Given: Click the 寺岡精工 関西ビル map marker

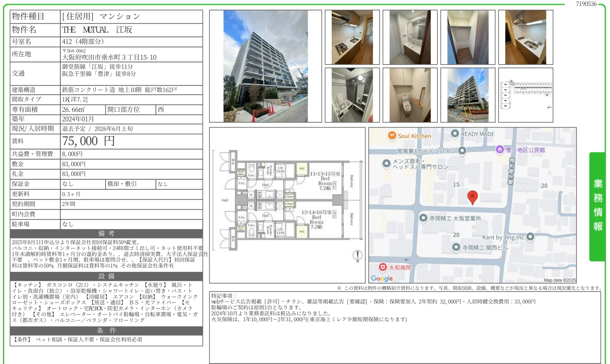Looking at the screenshot, I should click(456, 247).
